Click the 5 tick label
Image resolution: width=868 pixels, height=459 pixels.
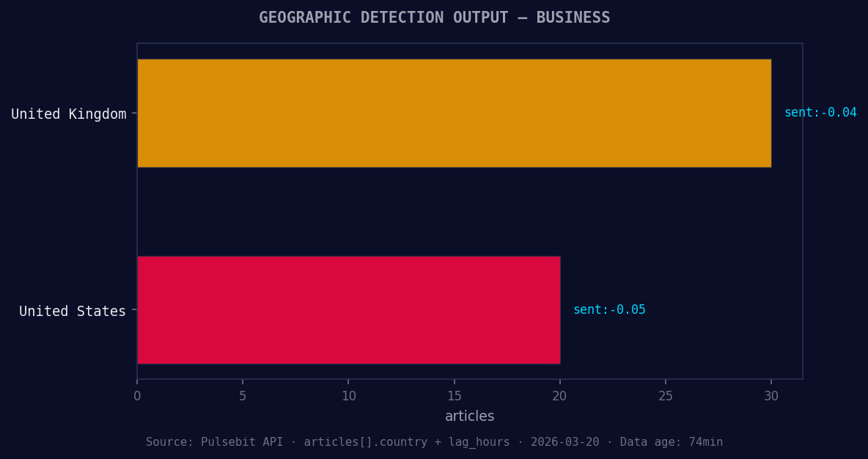pyautogui.click(x=243, y=395)
